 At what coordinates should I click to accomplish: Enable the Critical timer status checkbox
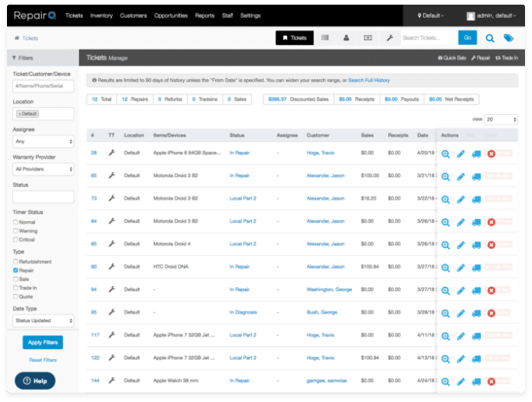pos(16,240)
